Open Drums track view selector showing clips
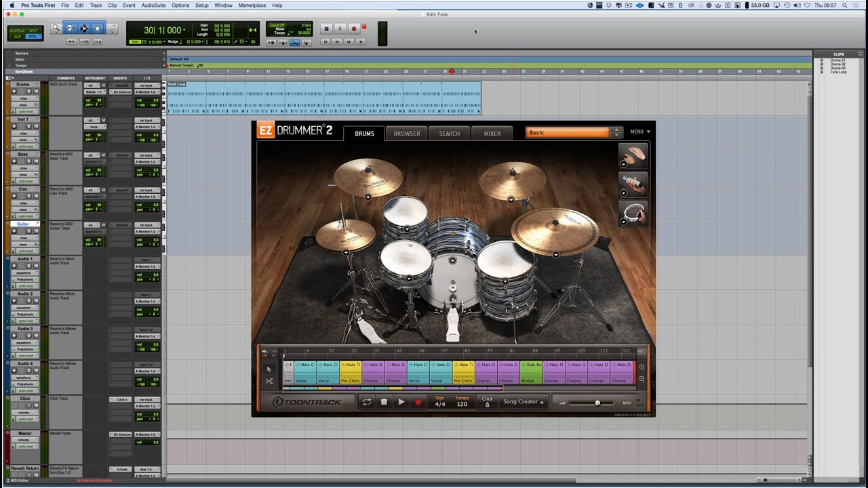Viewport: 868px width, 488px height. click(25, 98)
